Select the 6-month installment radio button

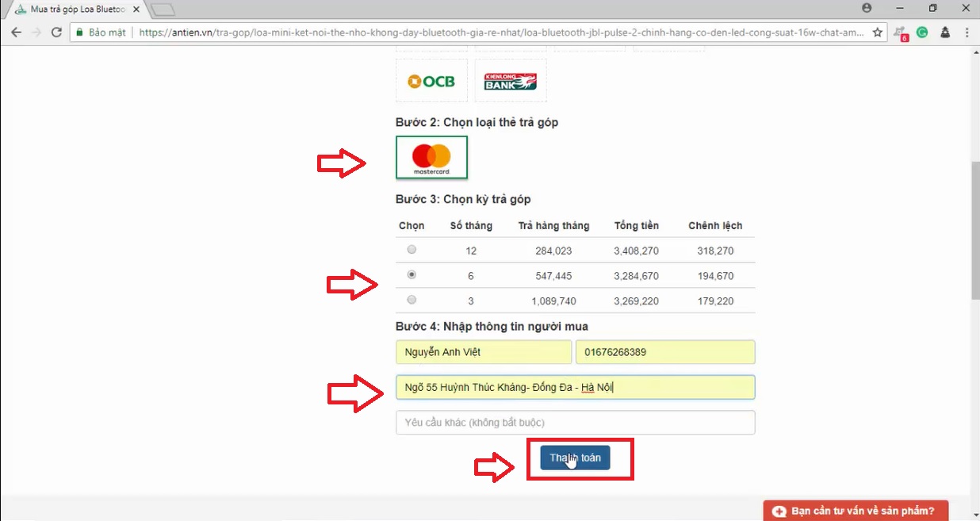[412, 275]
